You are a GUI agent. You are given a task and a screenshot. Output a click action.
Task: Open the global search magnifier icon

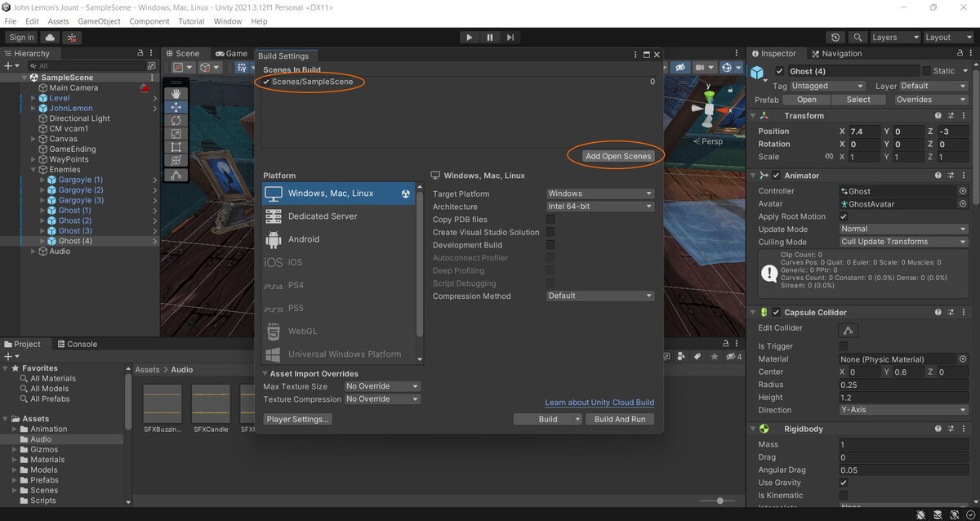click(857, 38)
